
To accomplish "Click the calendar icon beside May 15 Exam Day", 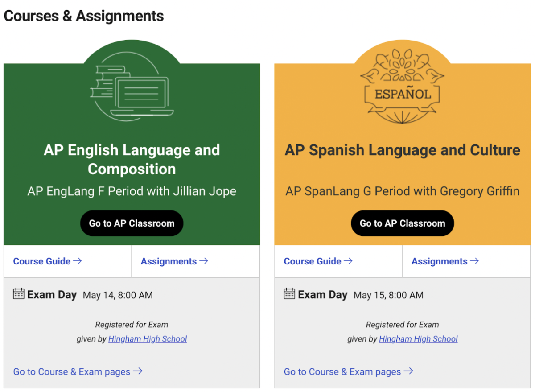I will click(x=289, y=293).
